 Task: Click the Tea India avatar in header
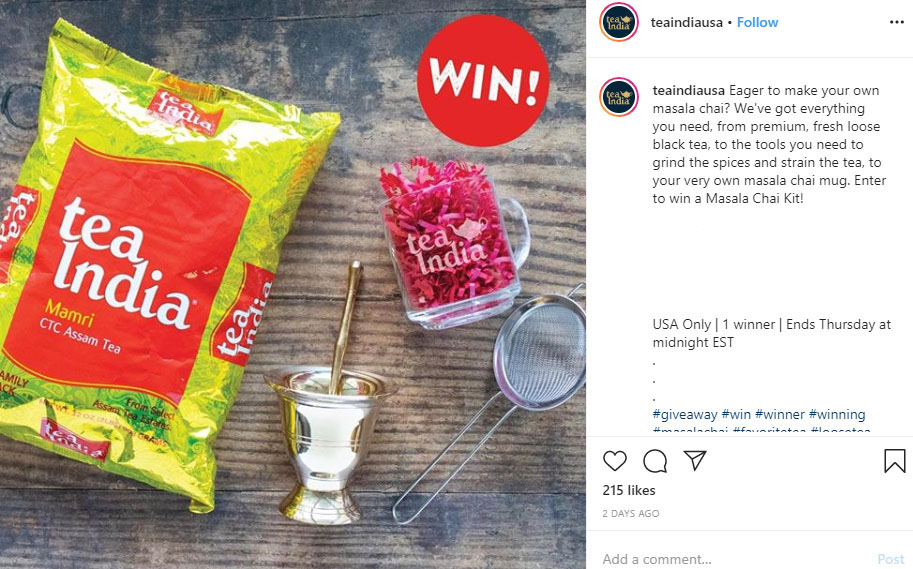(x=618, y=22)
